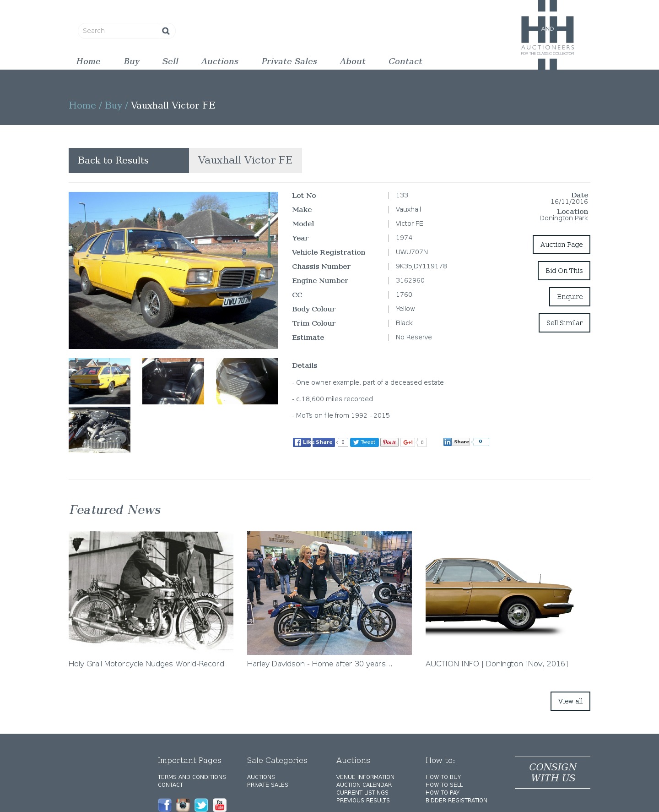The height and width of the screenshot is (812, 659).
Task: Tweet this lot on Twitter
Action: (x=364, y=442)
